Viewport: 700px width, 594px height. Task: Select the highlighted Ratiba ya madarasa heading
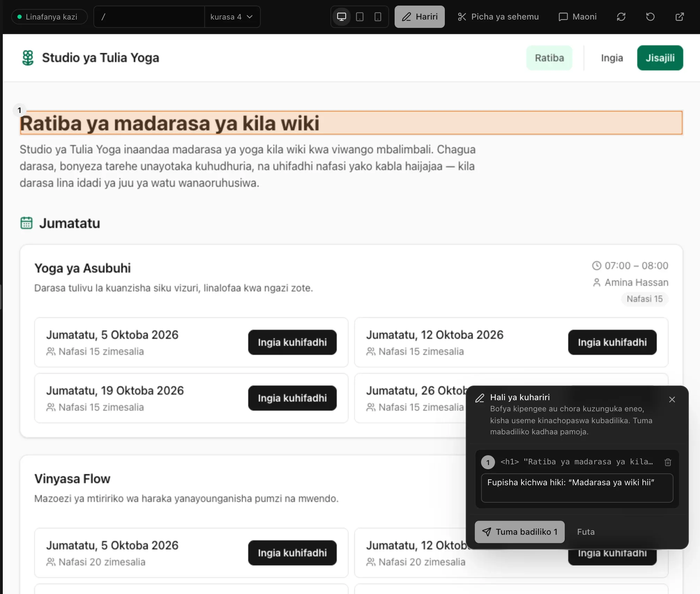point(351,123)
